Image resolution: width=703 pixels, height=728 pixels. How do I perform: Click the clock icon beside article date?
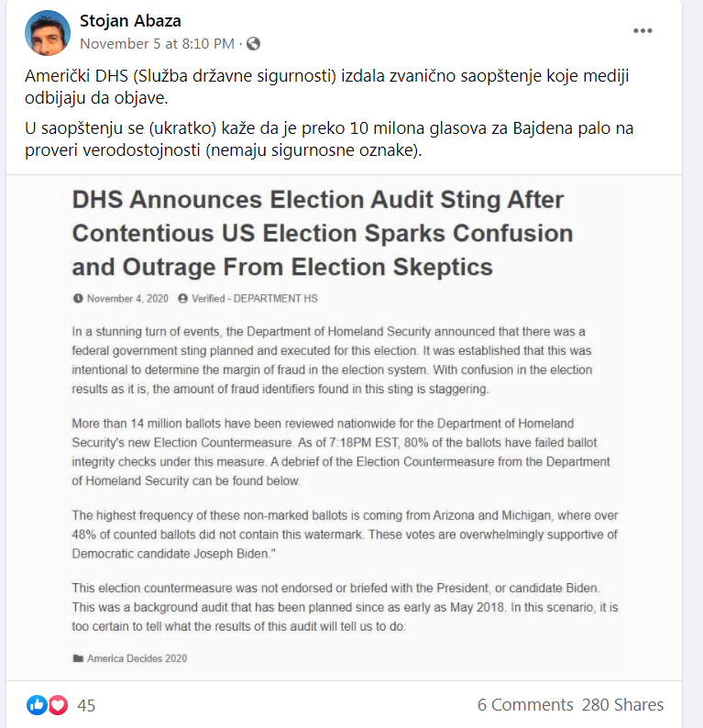pyautogui.click(x=77, y=298)
